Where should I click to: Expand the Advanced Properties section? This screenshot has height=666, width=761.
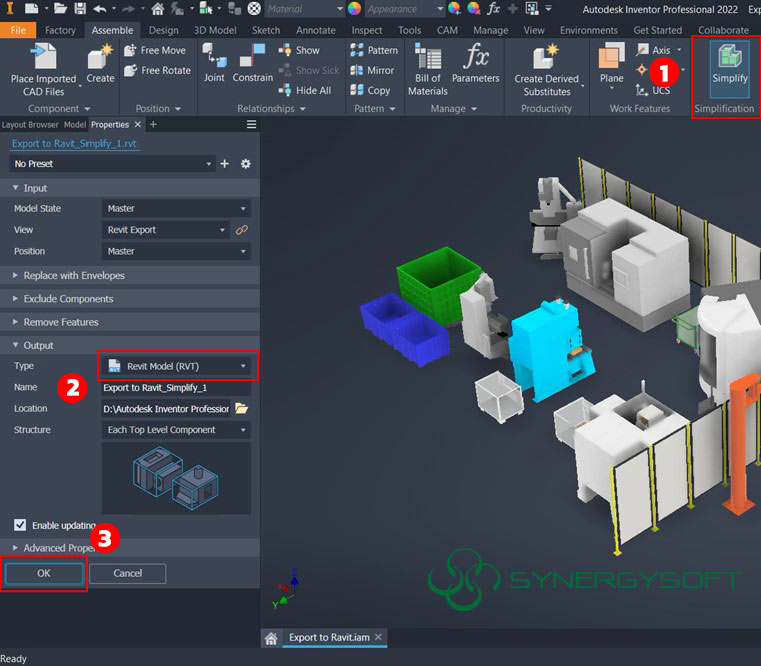pos(130,548)
